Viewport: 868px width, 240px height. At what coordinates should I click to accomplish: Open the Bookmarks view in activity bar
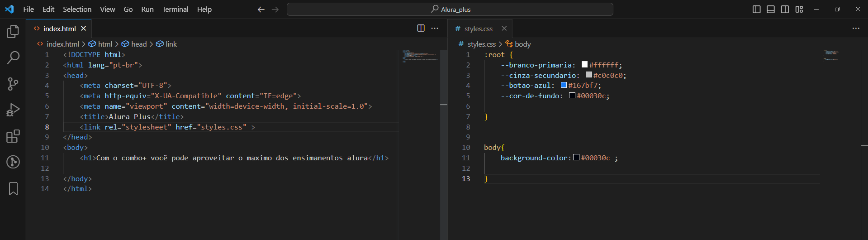13,188
